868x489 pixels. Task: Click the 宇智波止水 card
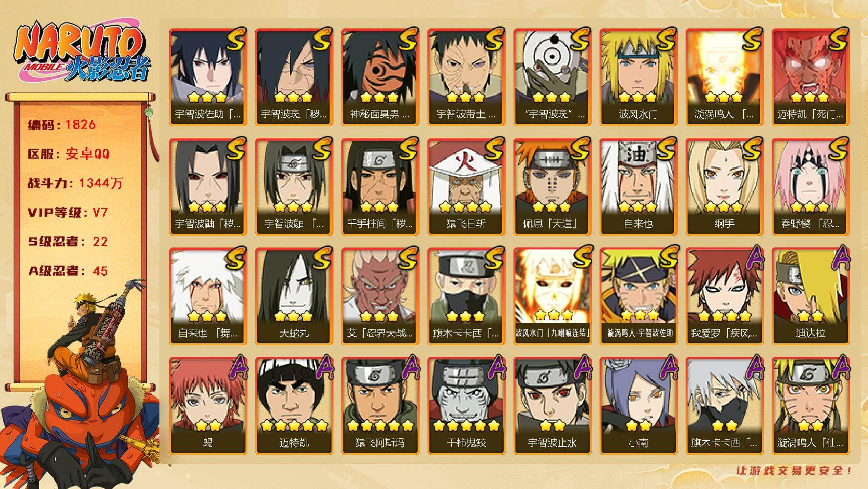point(552,406)
